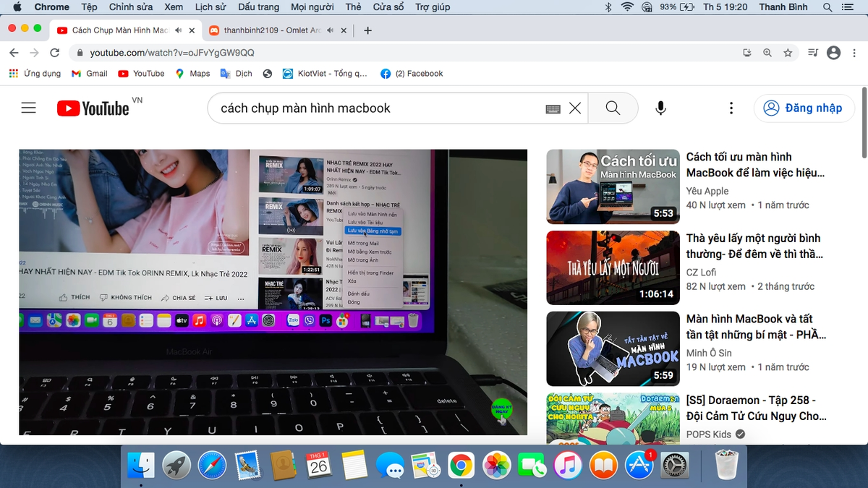This screenshot has height=488, width=868.
Task: Open the Dịch translate bookmark
Action: (x=237, y=73)
